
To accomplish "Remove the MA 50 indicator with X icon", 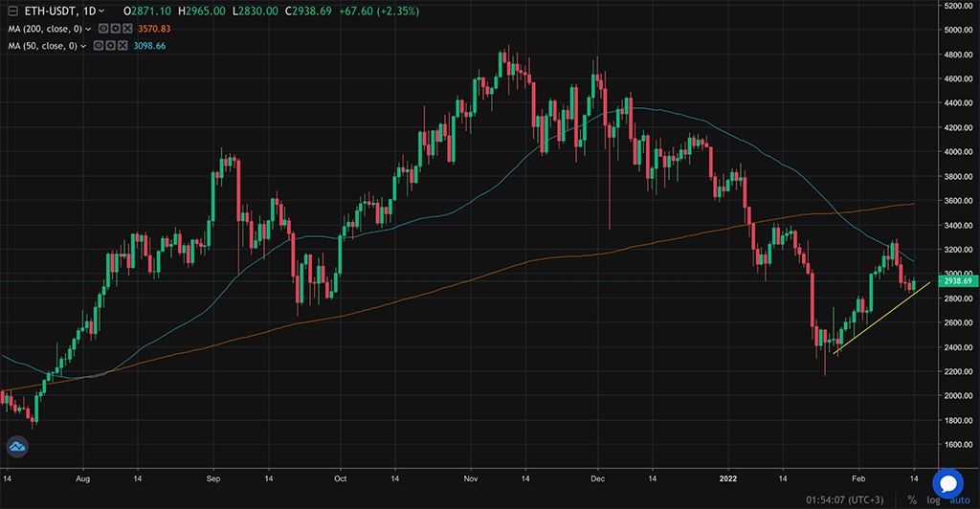I will coord(122,46).
